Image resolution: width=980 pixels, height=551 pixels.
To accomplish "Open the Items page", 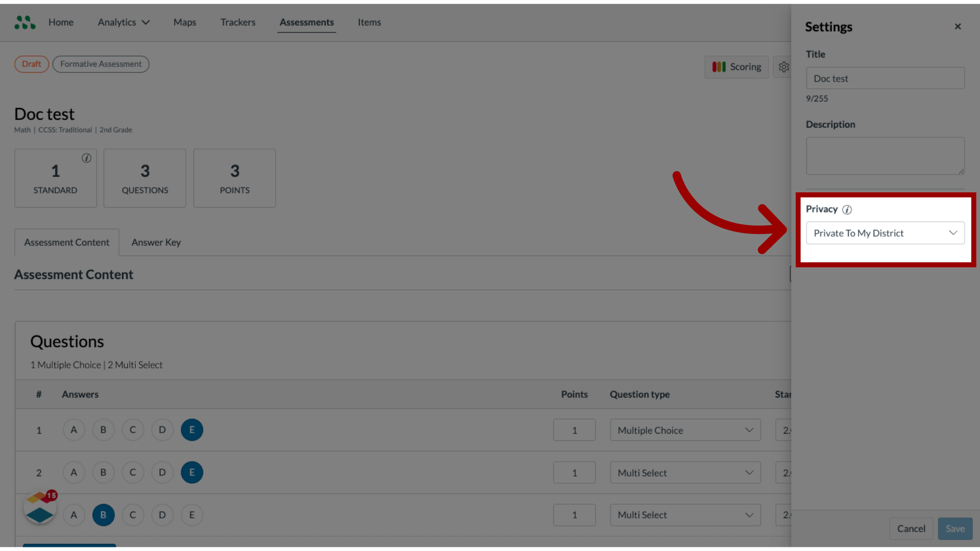I will (369, 22).
